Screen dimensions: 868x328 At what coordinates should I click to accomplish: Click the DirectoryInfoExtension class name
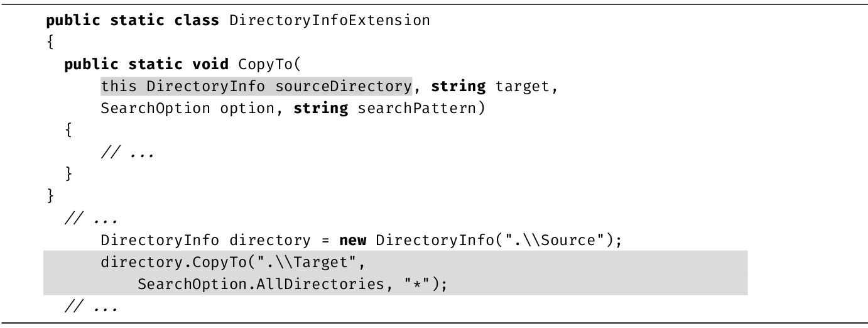coord(330,20)
